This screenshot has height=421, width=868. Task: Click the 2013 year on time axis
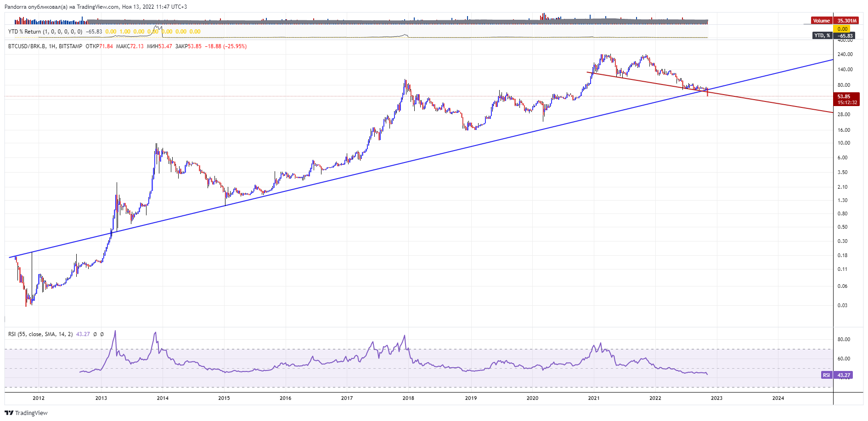[101, 398]
